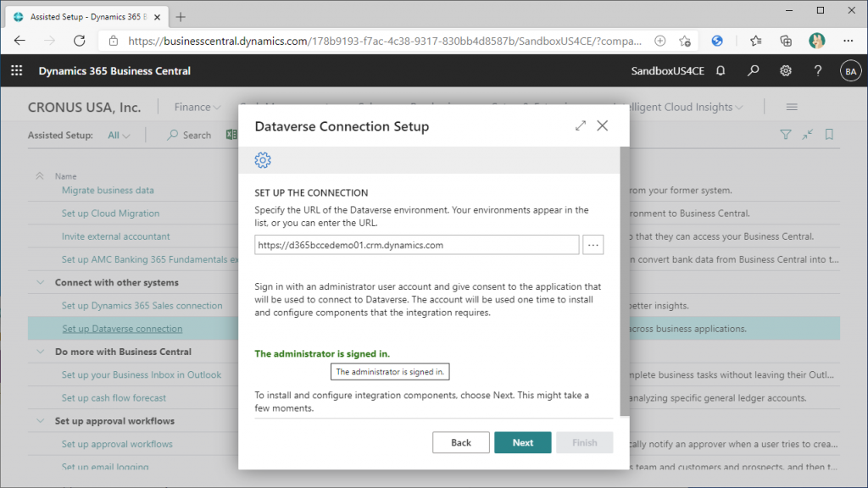Open Set up Cloud Migration link
This screenshot has height=488, width=868.
click(x=111, y=213)
